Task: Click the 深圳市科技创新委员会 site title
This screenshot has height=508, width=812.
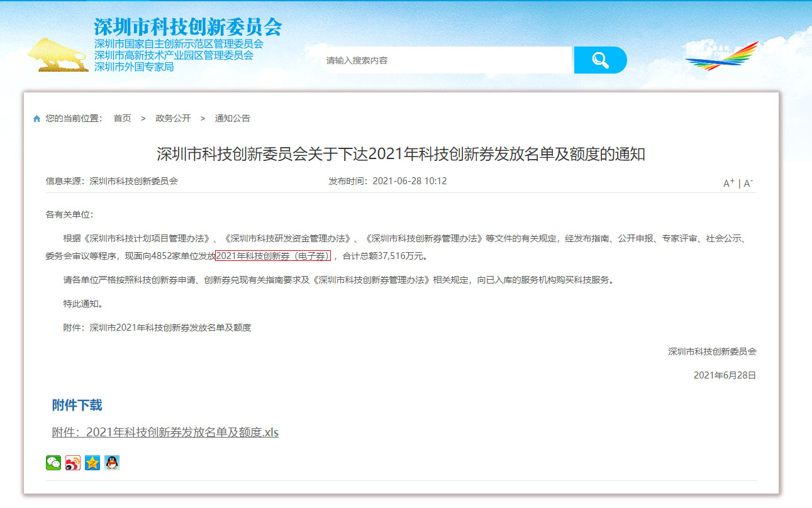Action: click(x=188, y=27)
